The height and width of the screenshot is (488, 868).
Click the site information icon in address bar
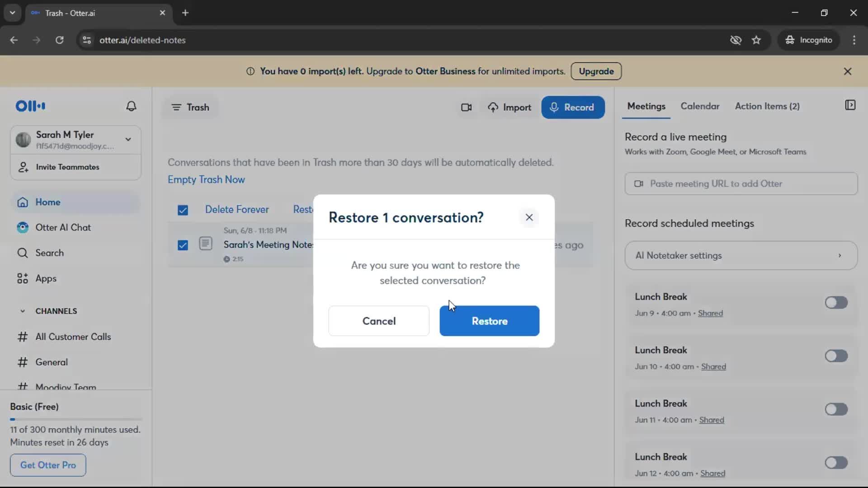click(87, 40)
